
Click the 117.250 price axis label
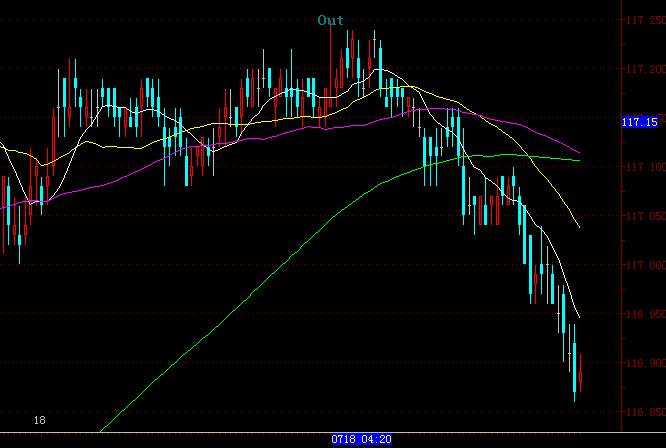coord(646,20)
